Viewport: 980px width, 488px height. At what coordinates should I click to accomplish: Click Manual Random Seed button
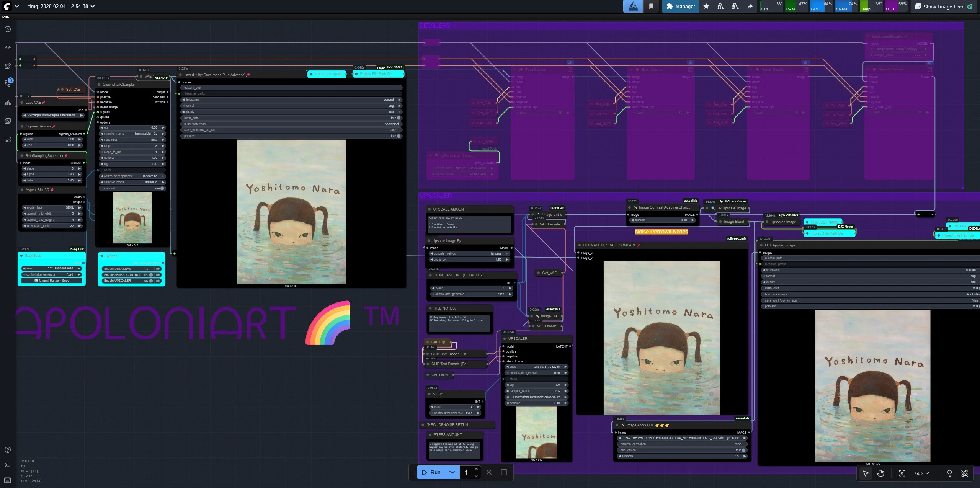52,281
